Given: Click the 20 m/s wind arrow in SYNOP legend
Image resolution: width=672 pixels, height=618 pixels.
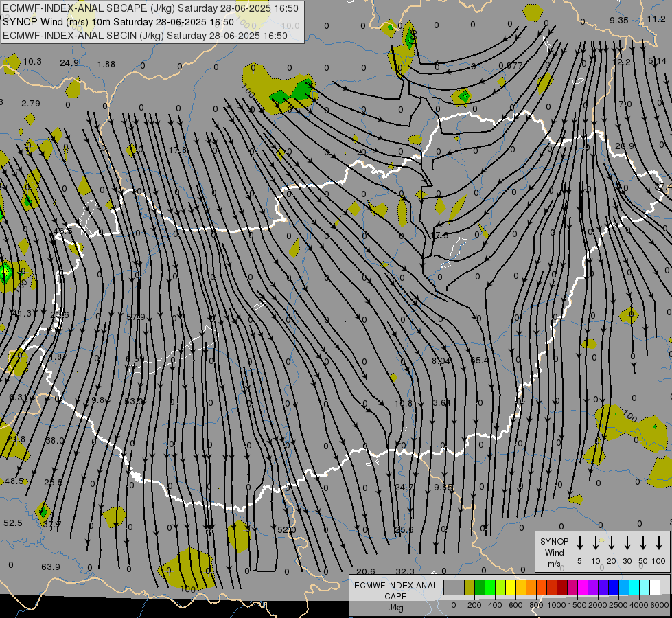Looking at the screenshot, I should 611,542.
